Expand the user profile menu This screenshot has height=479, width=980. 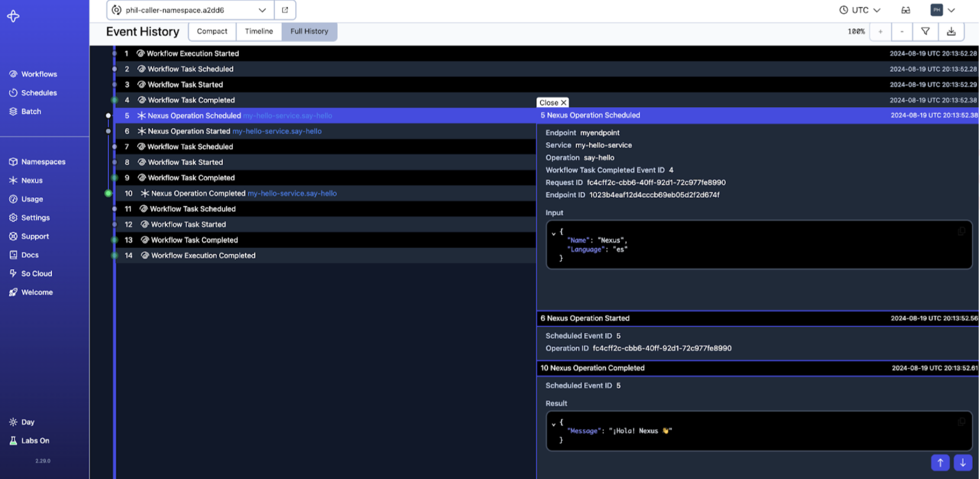click(943, 10)
